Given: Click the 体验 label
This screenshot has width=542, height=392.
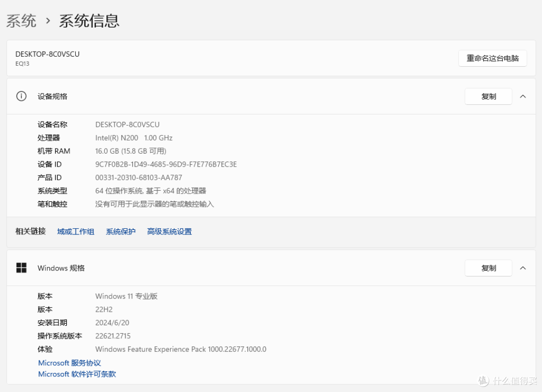Looking at the screenshot, I should (45, 349).
